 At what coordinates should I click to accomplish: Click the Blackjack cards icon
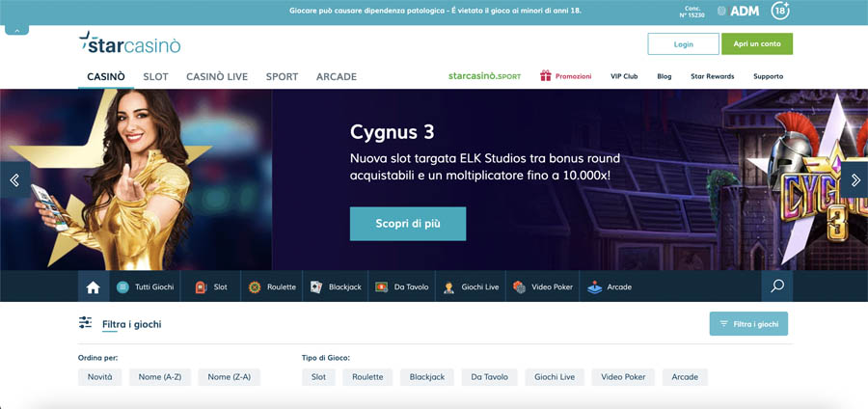pyautogui.click(x=316, y=287)
